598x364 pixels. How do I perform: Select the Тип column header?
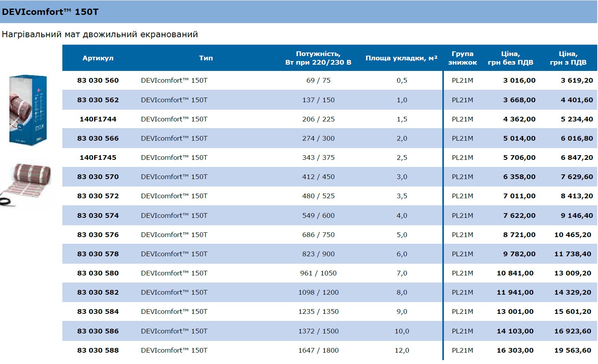[x=206, y=58]
